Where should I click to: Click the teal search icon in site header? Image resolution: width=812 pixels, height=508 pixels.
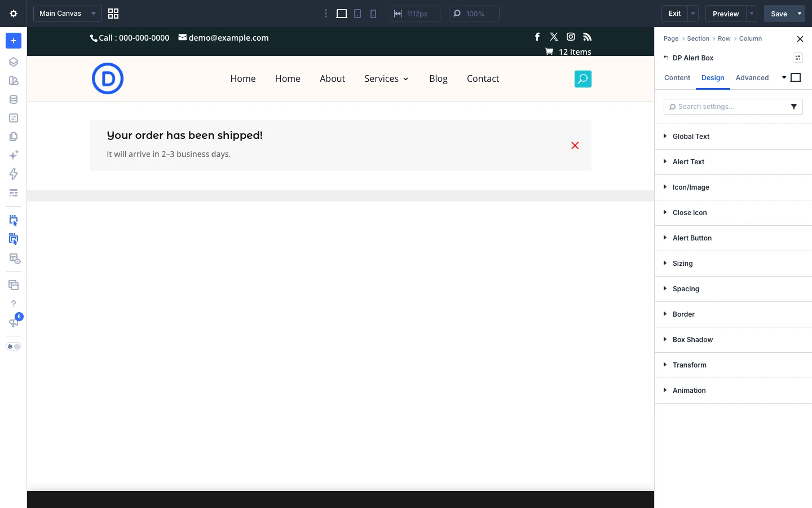(x=583, y=79)
